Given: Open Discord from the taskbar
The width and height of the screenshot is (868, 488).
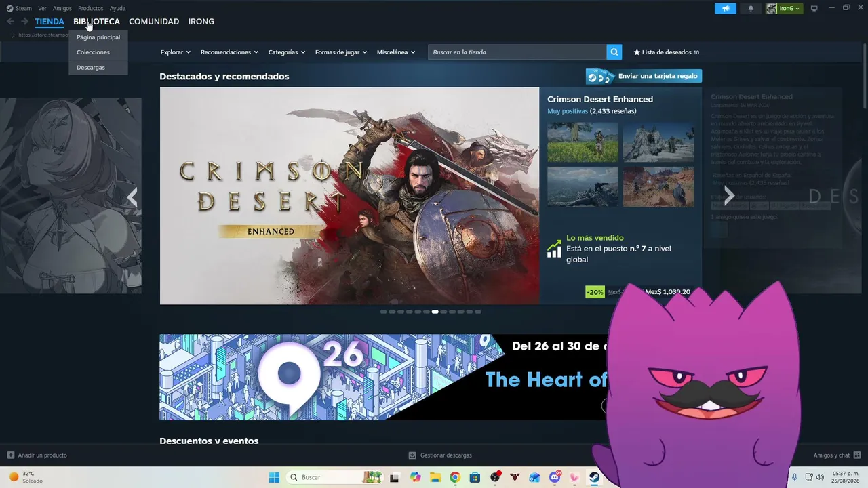Looking at the screenshot, I should coord(555,477).
